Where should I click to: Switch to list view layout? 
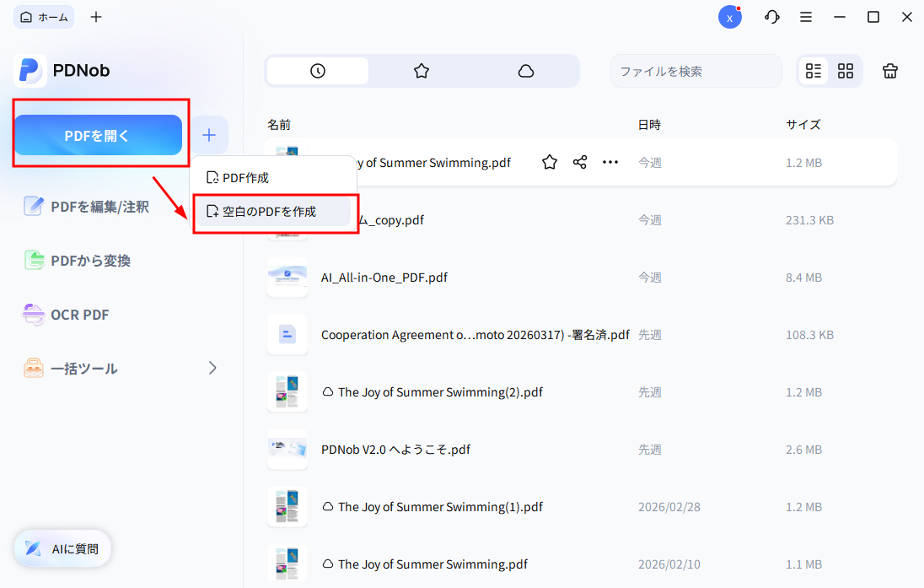pyautogui.click(x=814, y=71)
